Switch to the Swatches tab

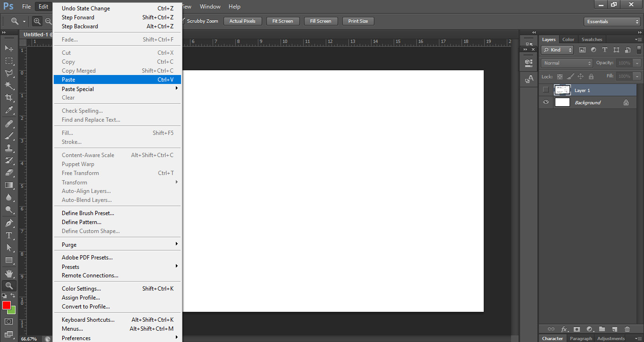(x=592, y=39)
